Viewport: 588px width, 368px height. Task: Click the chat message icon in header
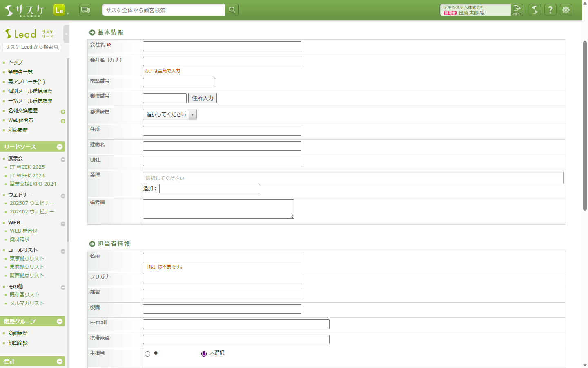point(85,10)
